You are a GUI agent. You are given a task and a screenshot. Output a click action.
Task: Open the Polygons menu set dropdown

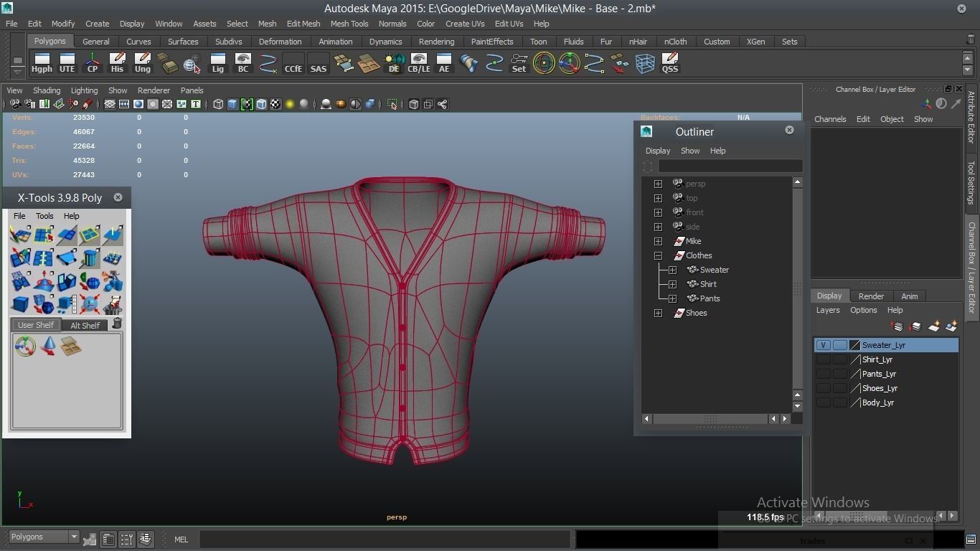pyautogui.click(x=72, y=537)
